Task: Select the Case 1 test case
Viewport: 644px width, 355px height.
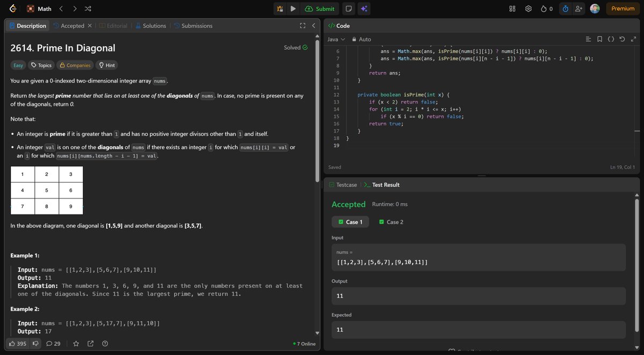Action: click(x=350, y=221)
